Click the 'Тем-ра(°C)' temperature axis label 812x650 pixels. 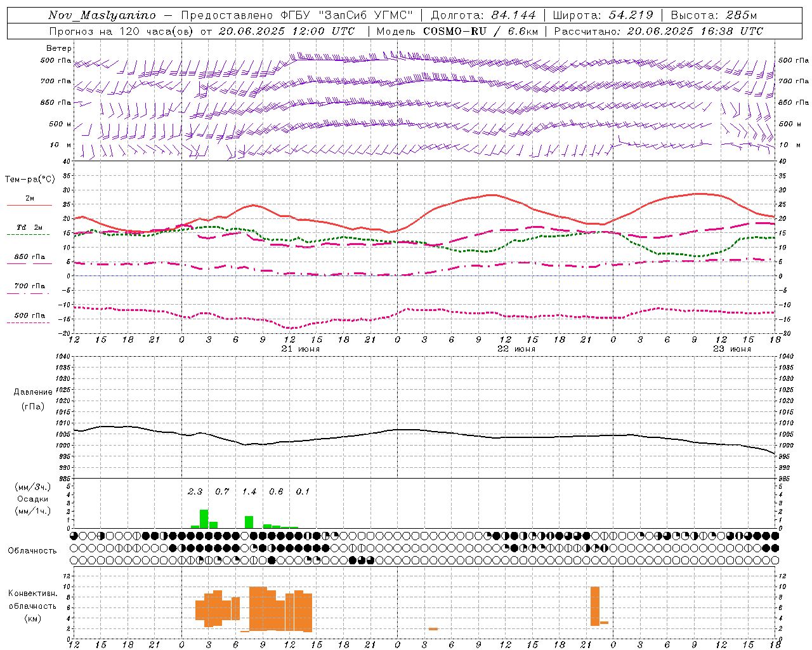pyautogui.click(x=30, y=180)
